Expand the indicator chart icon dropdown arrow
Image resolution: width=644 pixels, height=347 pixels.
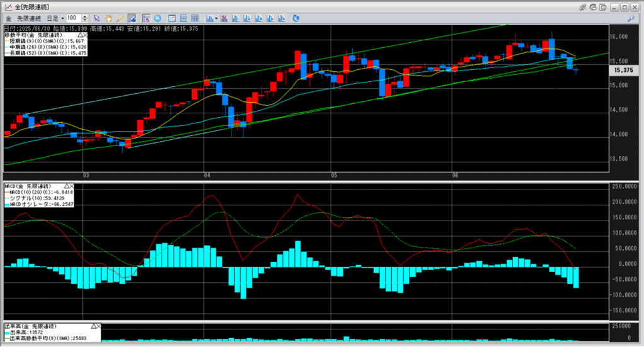click(x=216, y=18)
